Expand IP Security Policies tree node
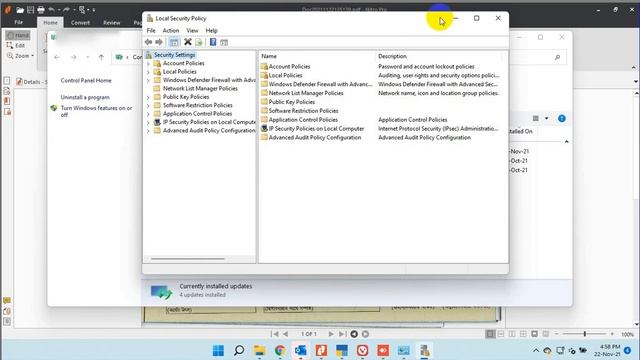640x360 pixels. pyautogui.click(x=148, y=122)
